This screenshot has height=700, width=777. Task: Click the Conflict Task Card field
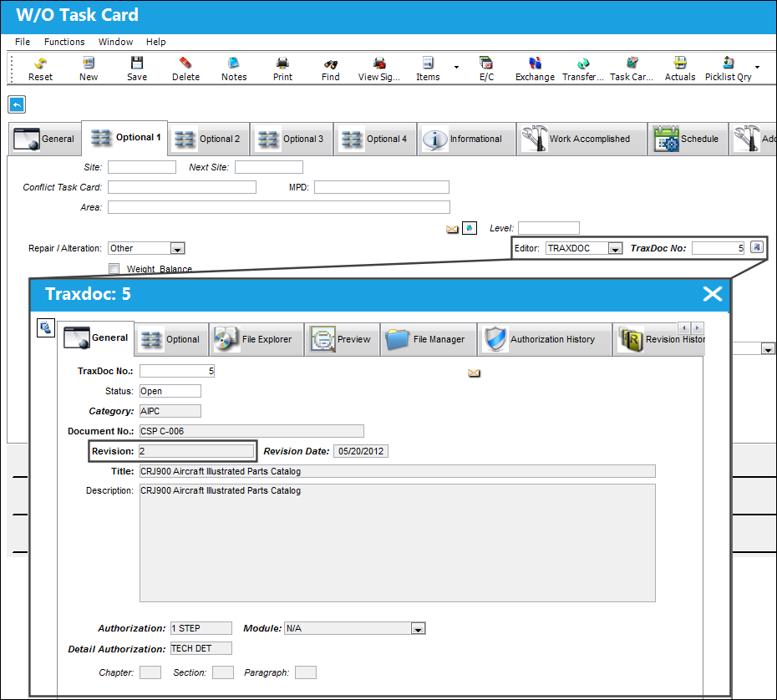tap(182, 187)
